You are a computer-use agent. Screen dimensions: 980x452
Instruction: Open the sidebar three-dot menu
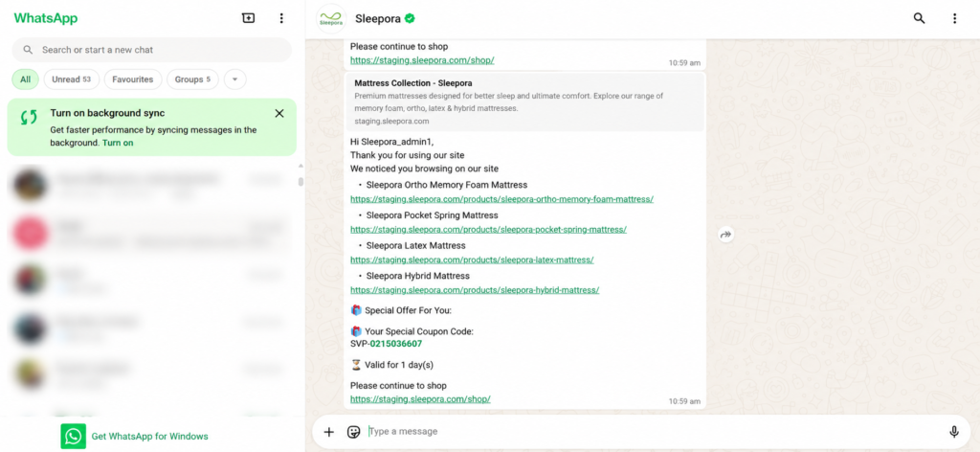click(x=281, y=18)
